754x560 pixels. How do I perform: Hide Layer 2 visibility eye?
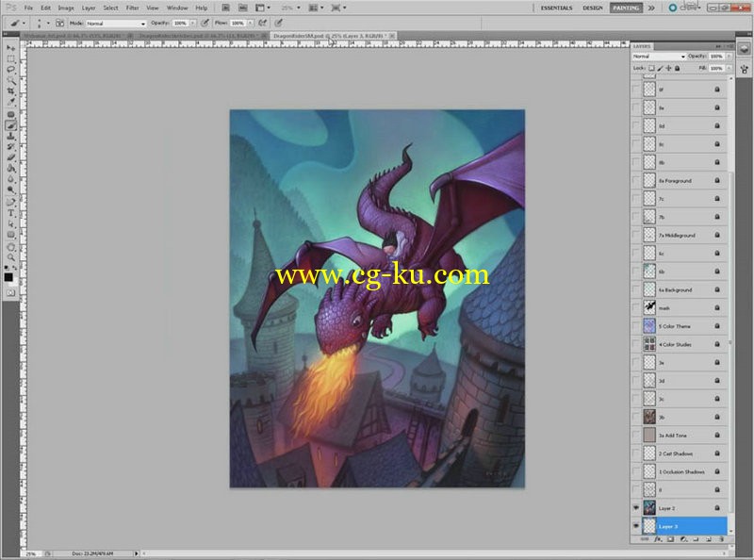pyautogui.click(x=635, y=508)
